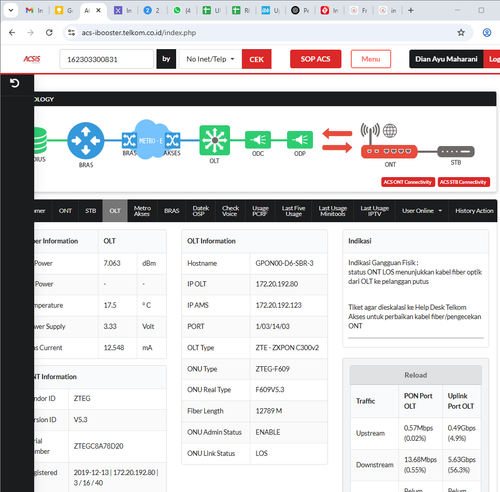Open the Last Usage Minitools tab

pos(333,211)
